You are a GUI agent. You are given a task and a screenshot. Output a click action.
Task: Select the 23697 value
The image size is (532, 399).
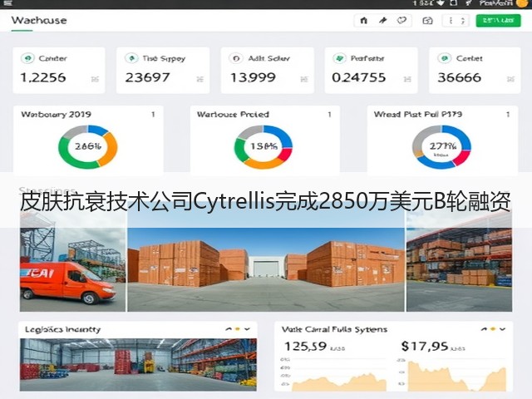(x=147, y=77)
